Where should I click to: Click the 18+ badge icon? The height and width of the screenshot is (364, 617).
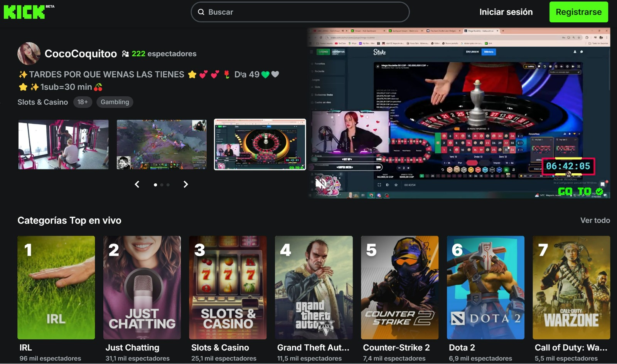[x=82, y=102]
